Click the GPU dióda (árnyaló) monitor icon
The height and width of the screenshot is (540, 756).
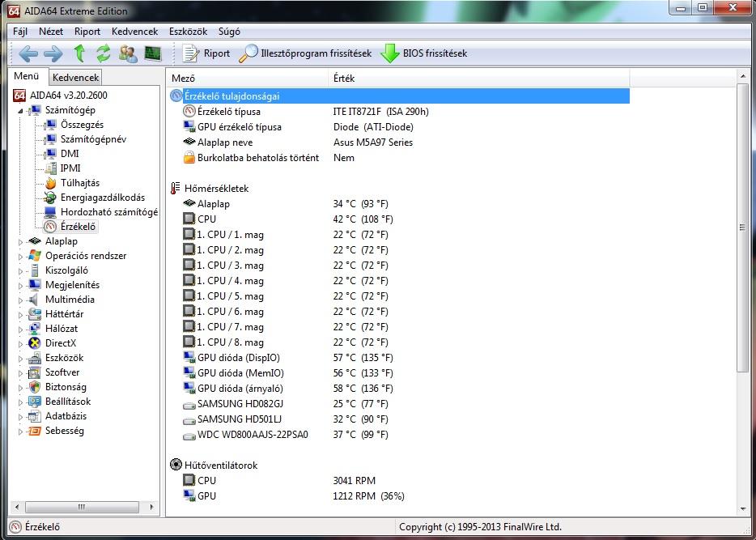tap(189, 388)
